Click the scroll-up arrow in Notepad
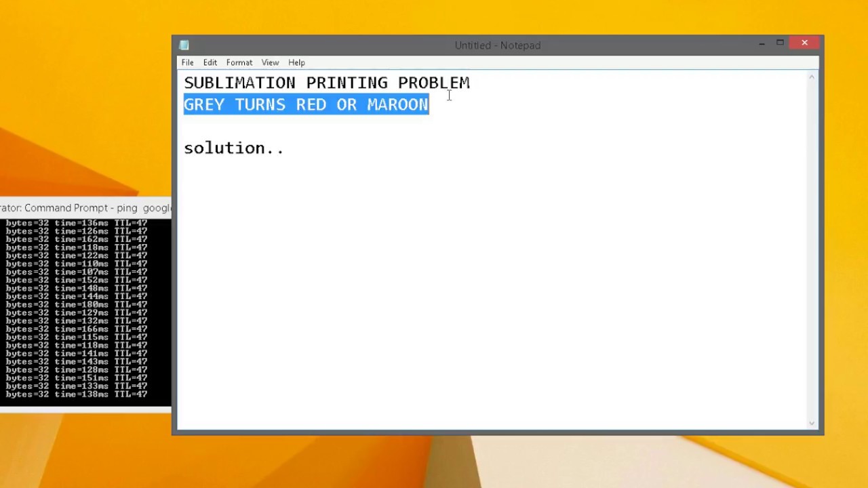 (x=812, y=77)
